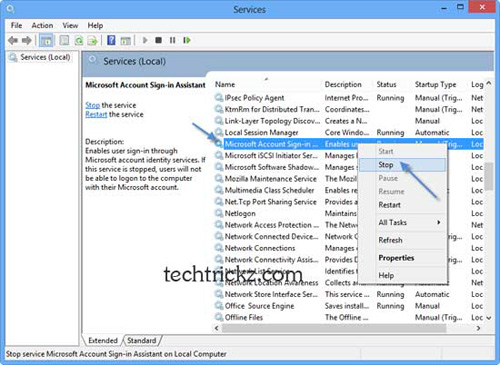
Task: Click the Mozilla Maintenance Service gear icon
Action: (x=219, y=178)
